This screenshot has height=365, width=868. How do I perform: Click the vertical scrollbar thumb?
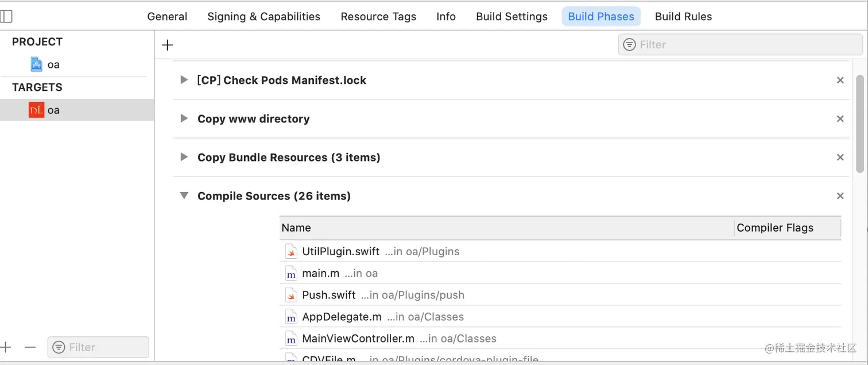[859, 124]
